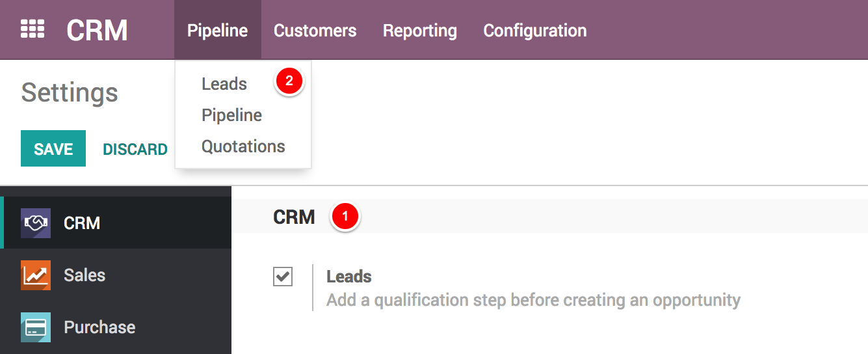
Task: Click the DISCARD button
Action: click(135, 149)
